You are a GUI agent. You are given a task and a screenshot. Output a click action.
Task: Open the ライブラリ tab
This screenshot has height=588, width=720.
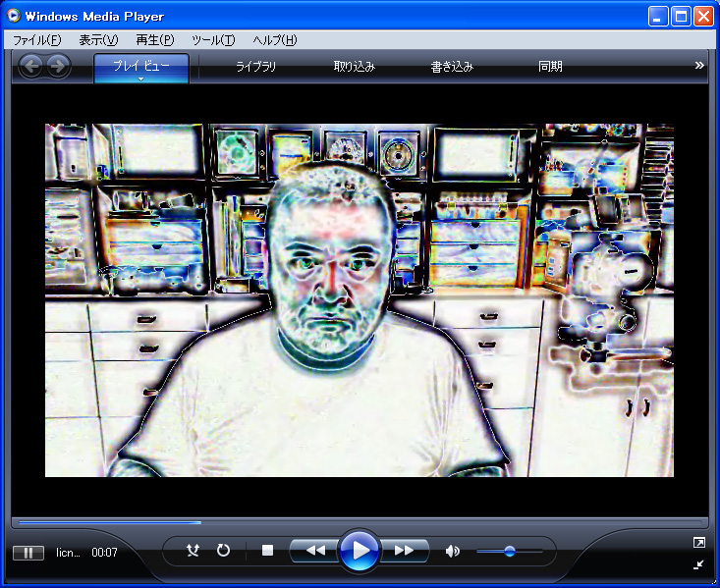click(255, 67)
